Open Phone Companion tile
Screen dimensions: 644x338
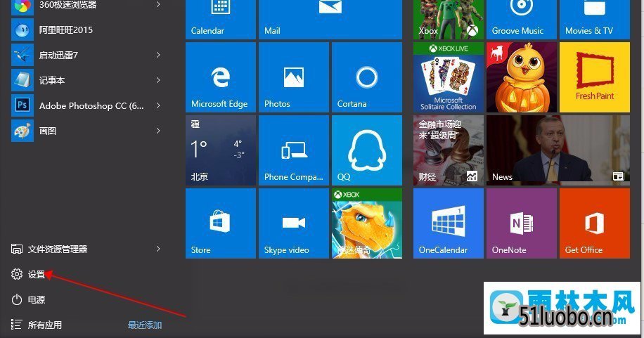coord(294,150)
